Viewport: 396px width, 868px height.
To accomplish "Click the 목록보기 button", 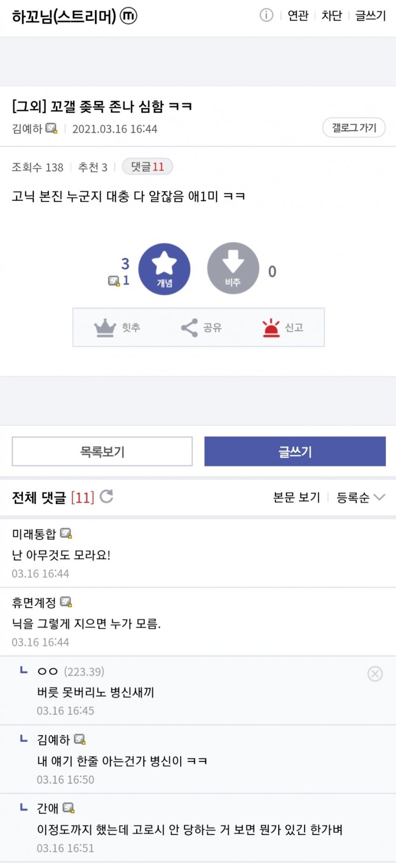I will [102, 451].
